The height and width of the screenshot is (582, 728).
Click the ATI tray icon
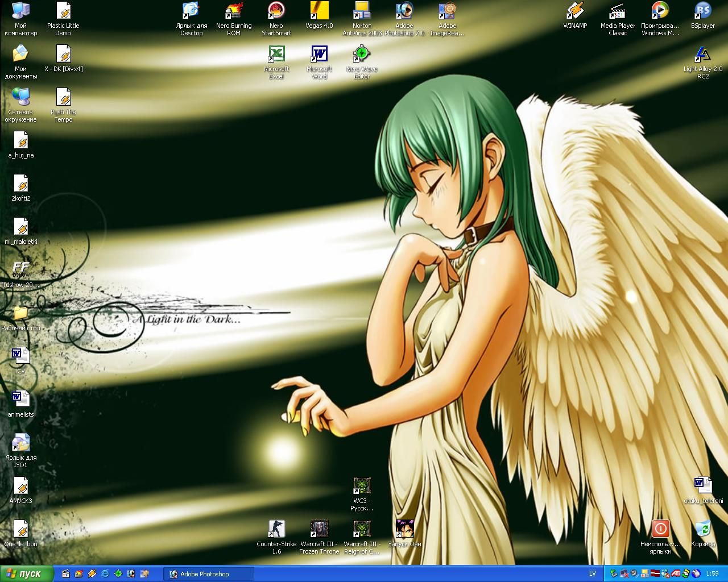point(676,574)
